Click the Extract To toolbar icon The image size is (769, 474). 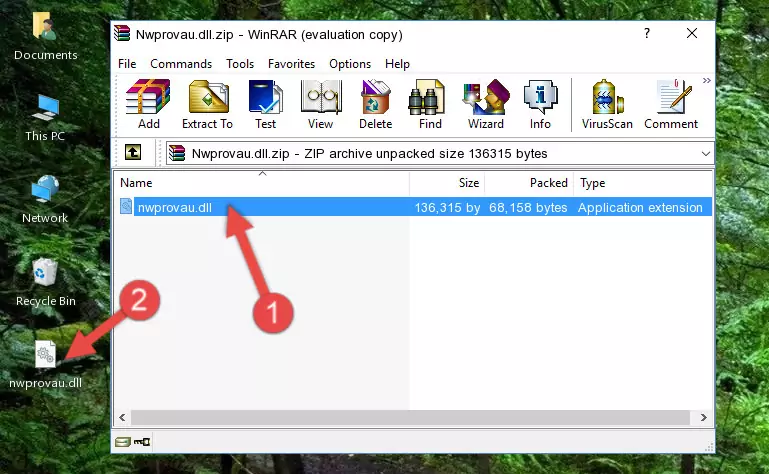tap(207, 104)
